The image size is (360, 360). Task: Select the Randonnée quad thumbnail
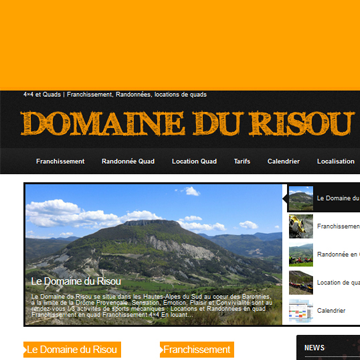click(x=301, y=254)
